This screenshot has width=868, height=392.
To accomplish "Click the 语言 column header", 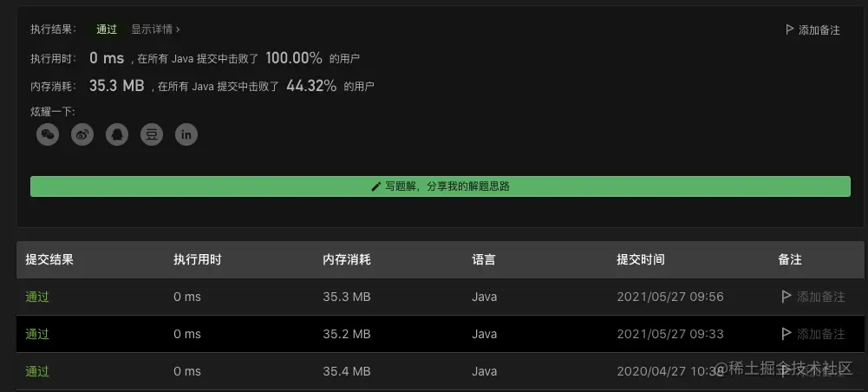I will (484, 259).
